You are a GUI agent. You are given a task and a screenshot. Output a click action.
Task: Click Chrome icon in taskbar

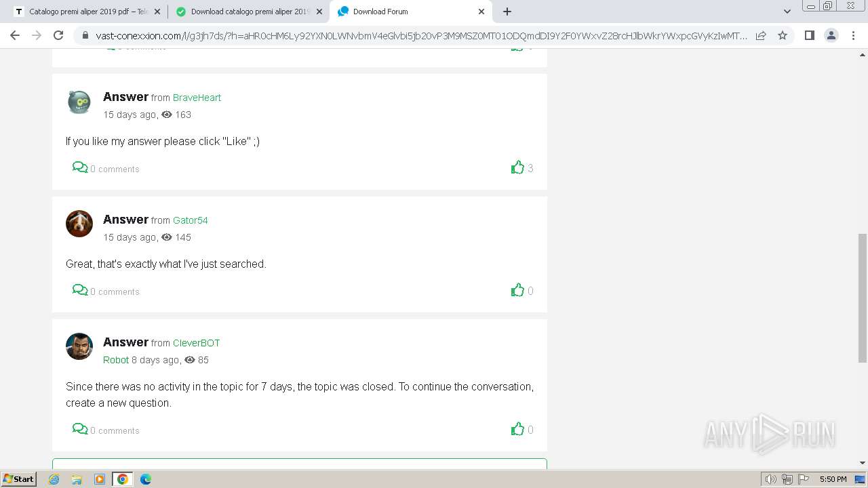pos(123,479)
